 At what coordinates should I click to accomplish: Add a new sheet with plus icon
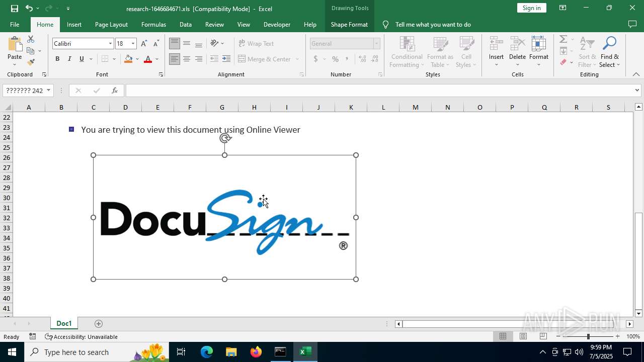pyautogui.click(x=99, y=324)
